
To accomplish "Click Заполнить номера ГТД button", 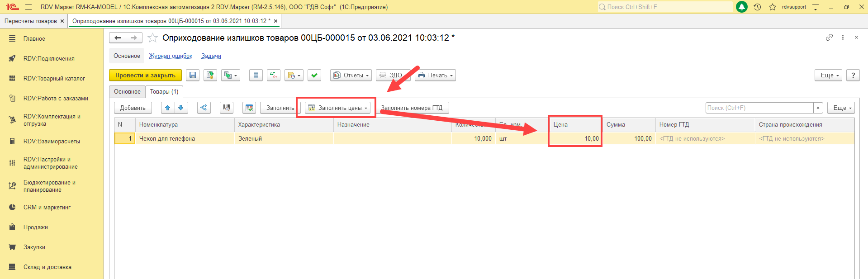I will [x=412, y=108].
